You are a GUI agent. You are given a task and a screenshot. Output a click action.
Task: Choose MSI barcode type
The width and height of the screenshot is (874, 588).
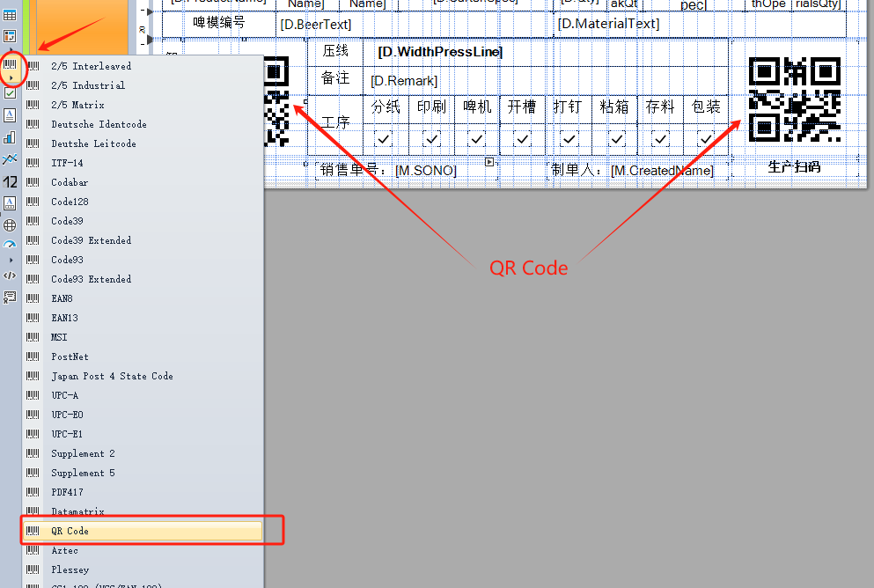pyautogui.click(x=143, y=337)
